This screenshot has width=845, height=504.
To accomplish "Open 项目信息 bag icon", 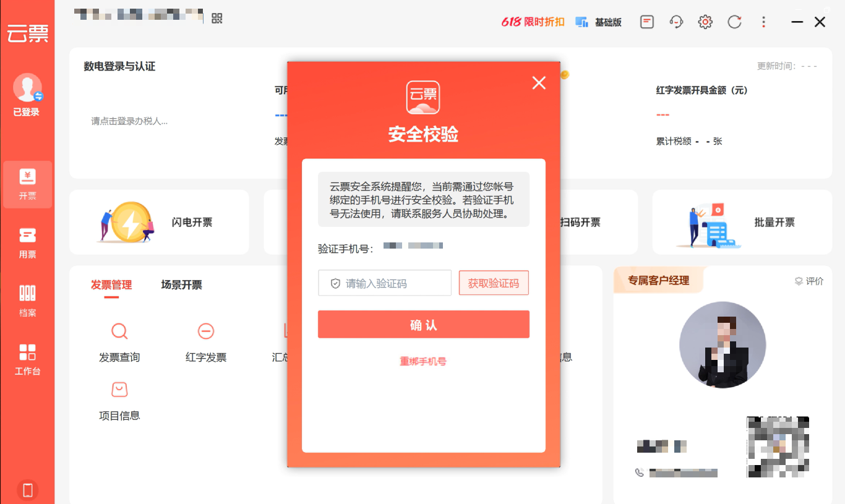I will (x=119, y=390).
